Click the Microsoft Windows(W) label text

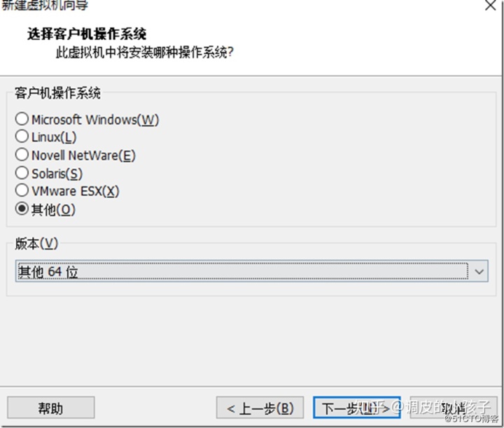(95, 120)
